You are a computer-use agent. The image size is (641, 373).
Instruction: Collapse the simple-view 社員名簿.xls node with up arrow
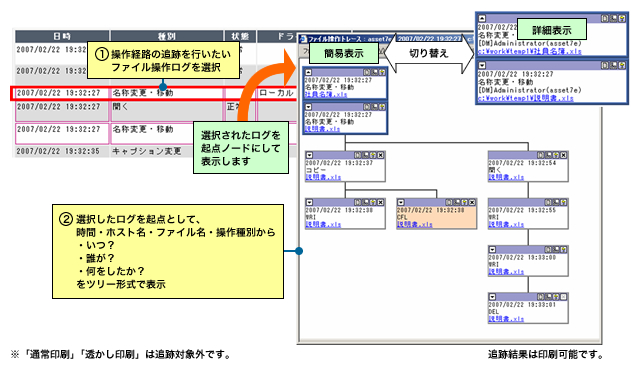pos(309,72)
